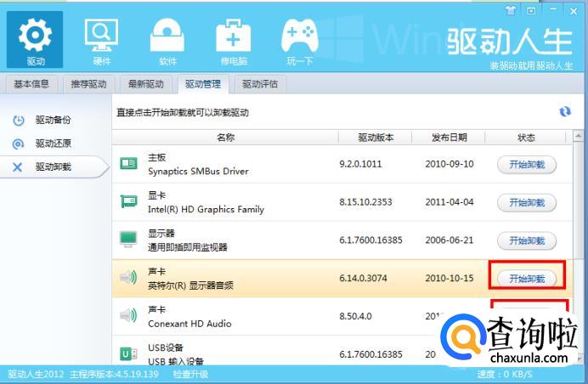
Task: Click the USB设备 device icon
Action: tap(128, 353)
